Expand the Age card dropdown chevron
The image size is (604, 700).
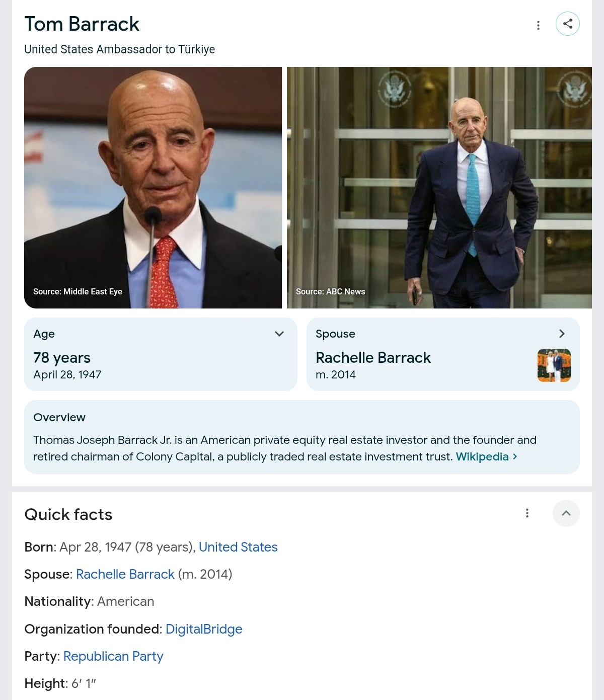(x=279, y=334)
